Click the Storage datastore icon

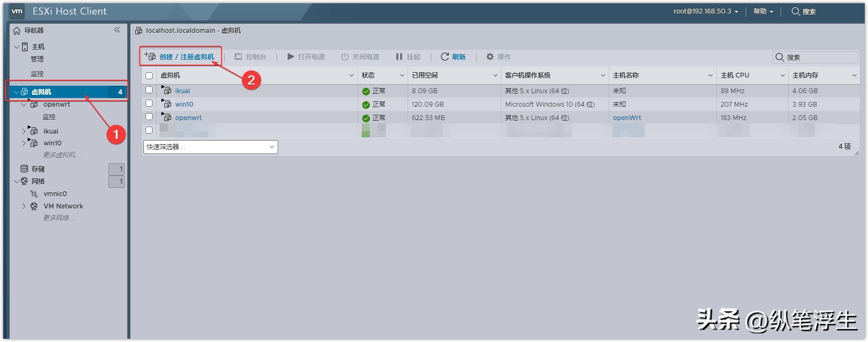24,169
